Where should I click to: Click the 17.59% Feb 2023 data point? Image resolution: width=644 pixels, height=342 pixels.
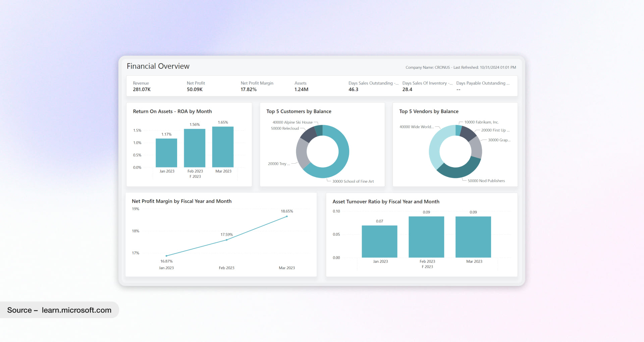click(x=227, y=240)
